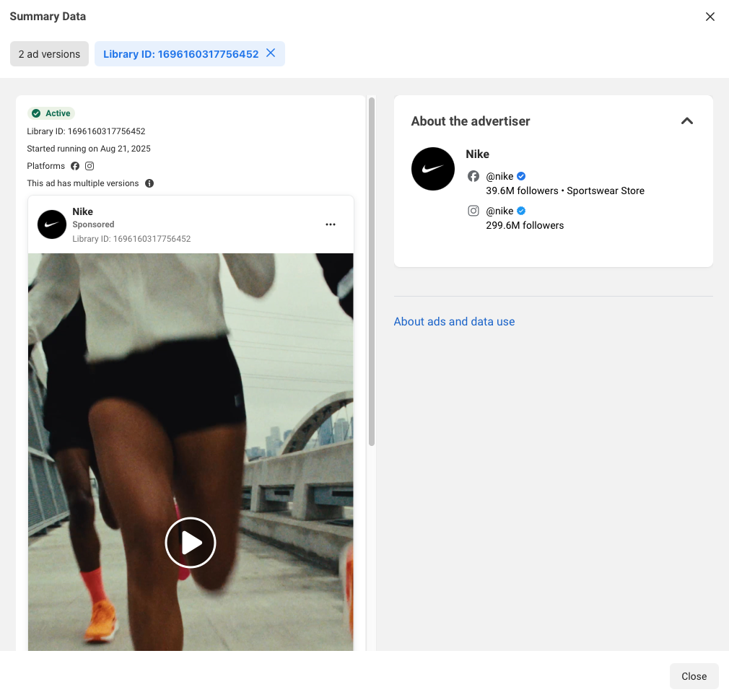The width and height of the screenshot is (729, 700).
Task: Open the Instagram @nike handle
Action: [499, 211]
